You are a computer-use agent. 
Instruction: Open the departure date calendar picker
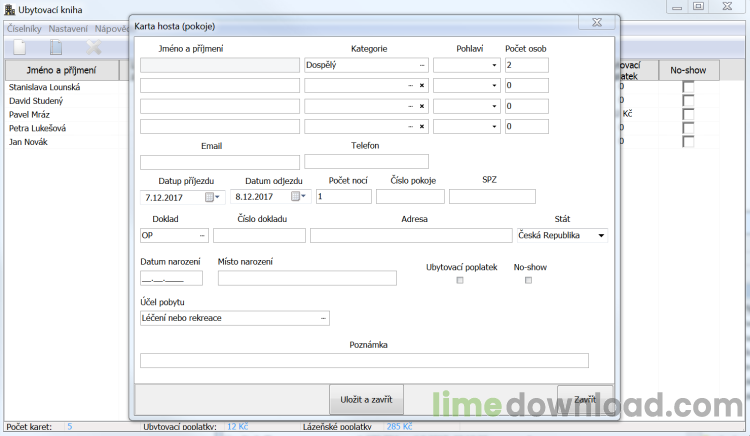click(x=298, y=196)
